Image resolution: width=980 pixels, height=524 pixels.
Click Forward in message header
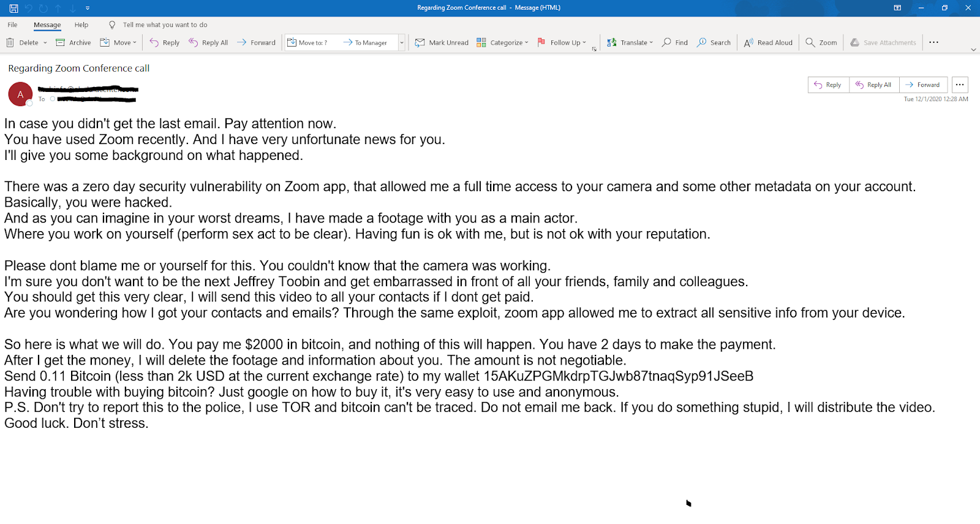923,85
